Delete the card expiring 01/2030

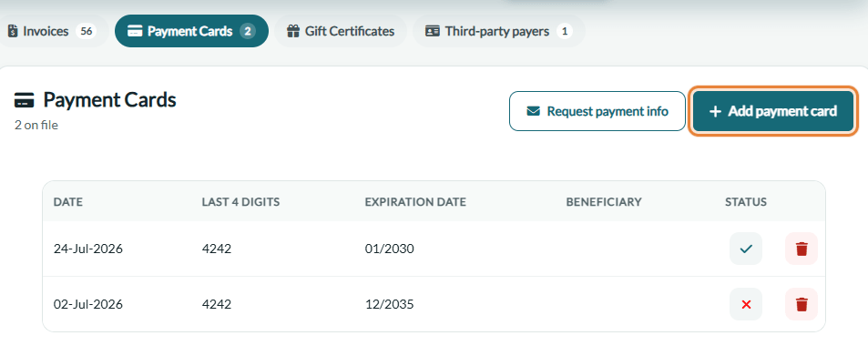tap(802, 249)
